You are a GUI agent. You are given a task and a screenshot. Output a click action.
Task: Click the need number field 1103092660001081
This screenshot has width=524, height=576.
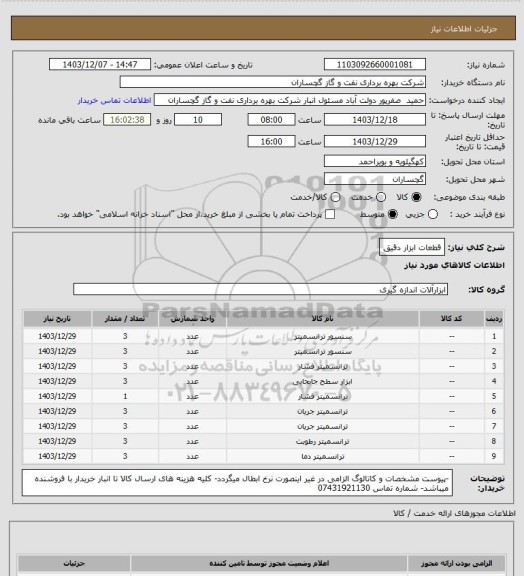point(375,64)
